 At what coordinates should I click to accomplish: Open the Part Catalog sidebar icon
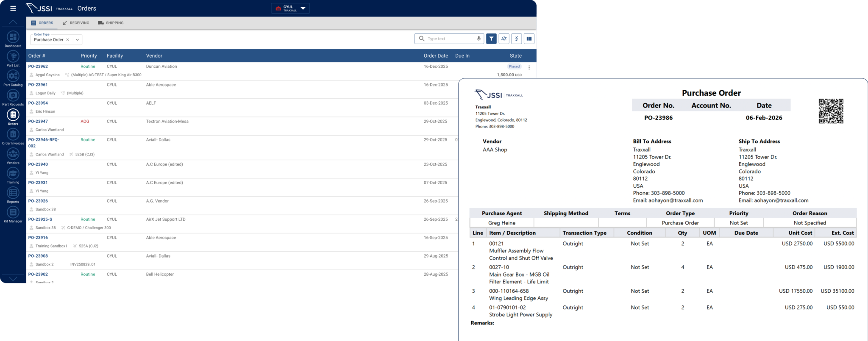pyautogui.click(x=13, y=76)
